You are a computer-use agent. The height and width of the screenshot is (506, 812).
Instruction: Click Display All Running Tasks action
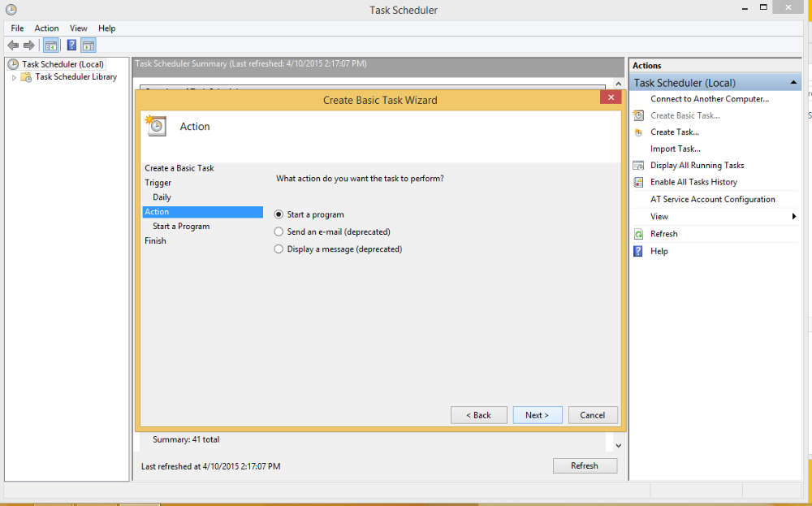pyautogui.click(x=697, y=165)
